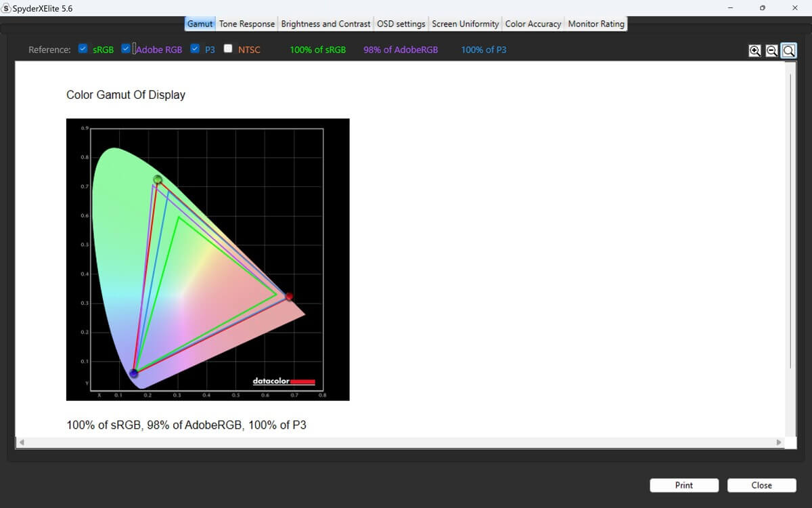Open the Brightness and Contrast tab

coord(325,24)
